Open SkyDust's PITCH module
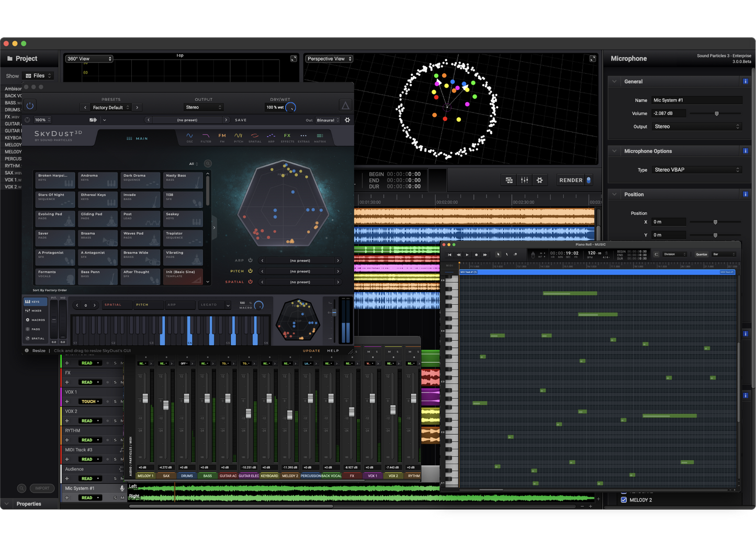The image size is (756, 546). (x=238, y=137)
